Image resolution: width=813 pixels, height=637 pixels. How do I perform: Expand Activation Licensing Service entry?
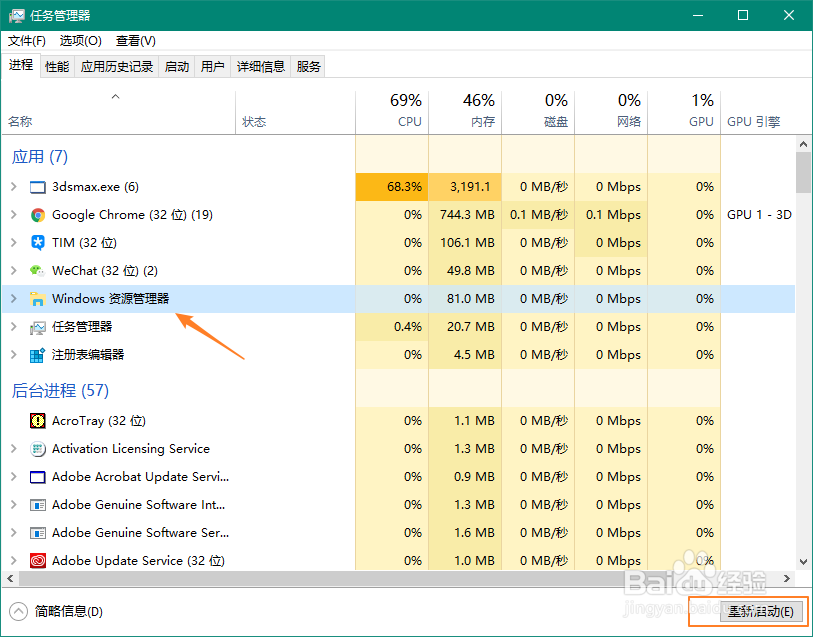coord(14,449)
